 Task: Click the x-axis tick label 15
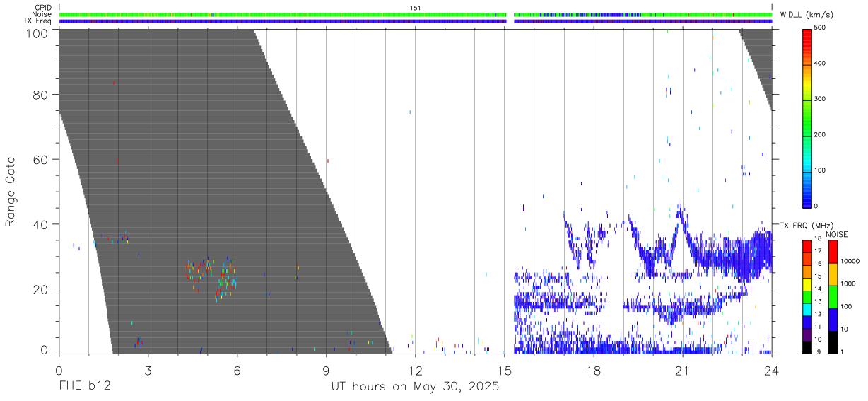[x=504, y=369]
